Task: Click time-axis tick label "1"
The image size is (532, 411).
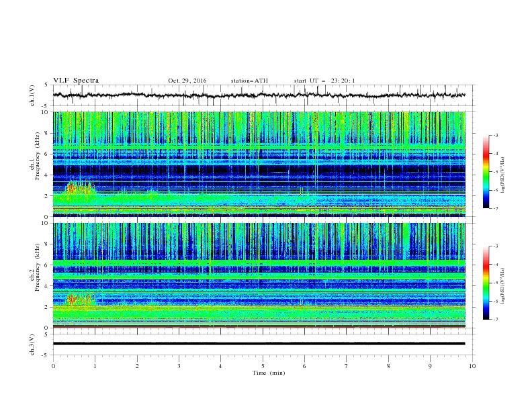Action: tap(95, 366)
